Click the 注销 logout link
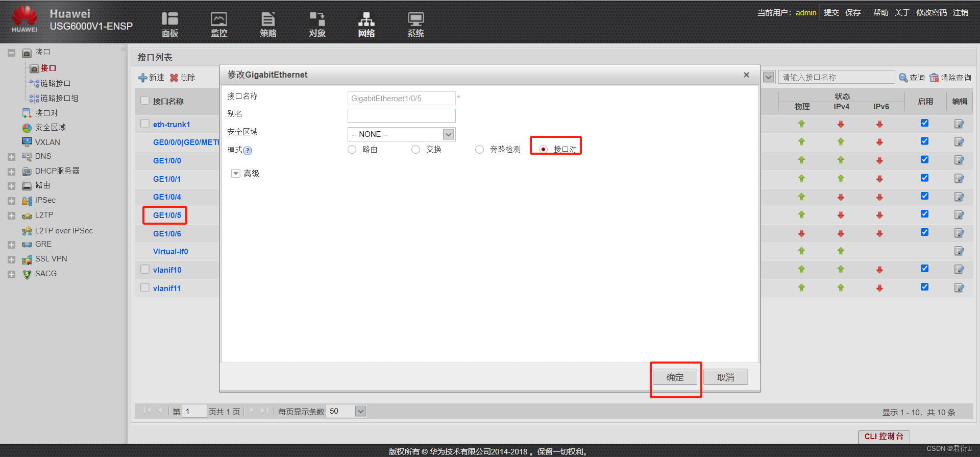 point(961,12)
